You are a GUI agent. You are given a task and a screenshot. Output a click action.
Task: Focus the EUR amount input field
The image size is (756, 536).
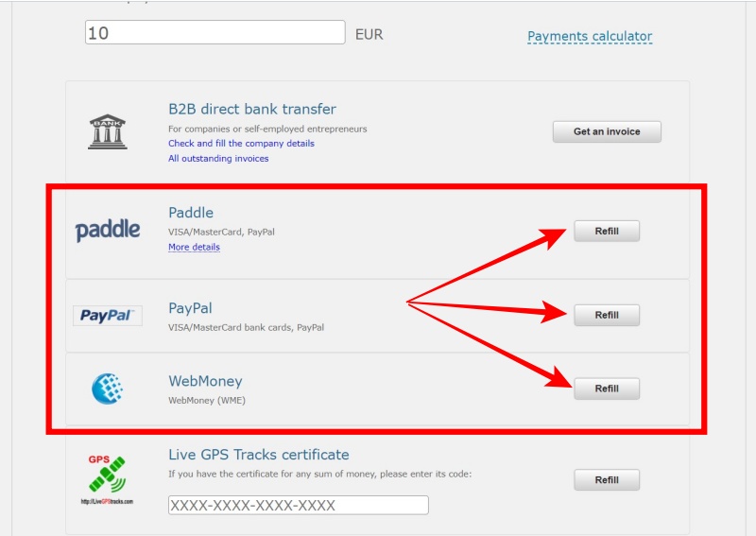click(x=215, y=32)
